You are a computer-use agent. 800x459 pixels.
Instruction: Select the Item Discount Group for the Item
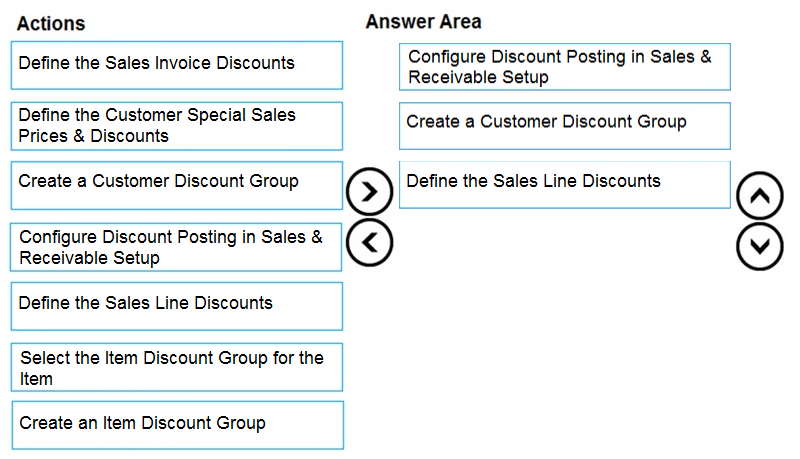[177, 367]
